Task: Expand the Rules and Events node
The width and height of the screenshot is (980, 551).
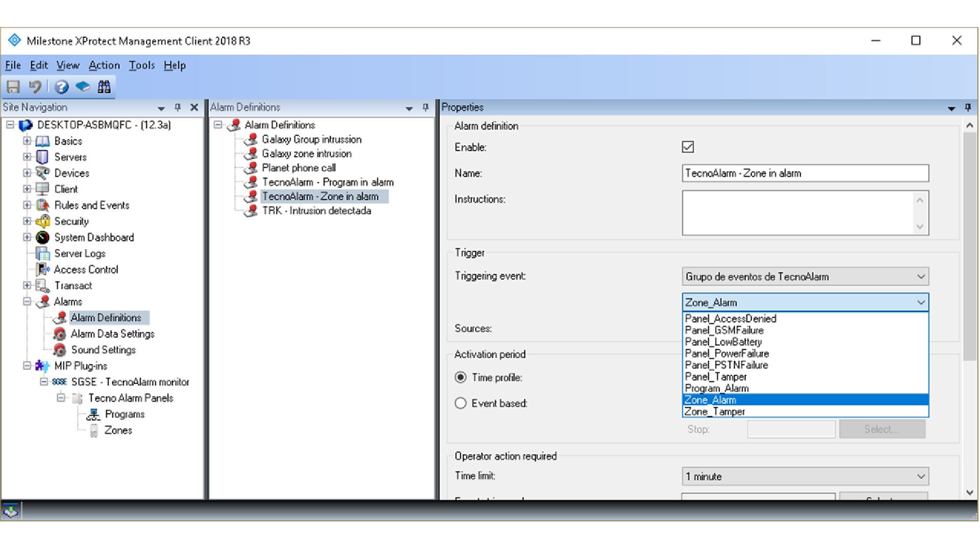Action: (27, 205)
